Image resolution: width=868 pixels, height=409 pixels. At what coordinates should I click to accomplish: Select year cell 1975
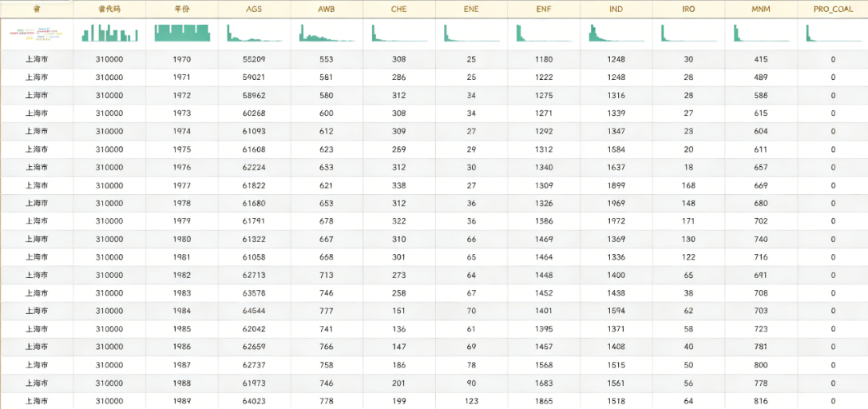[181, 149]
